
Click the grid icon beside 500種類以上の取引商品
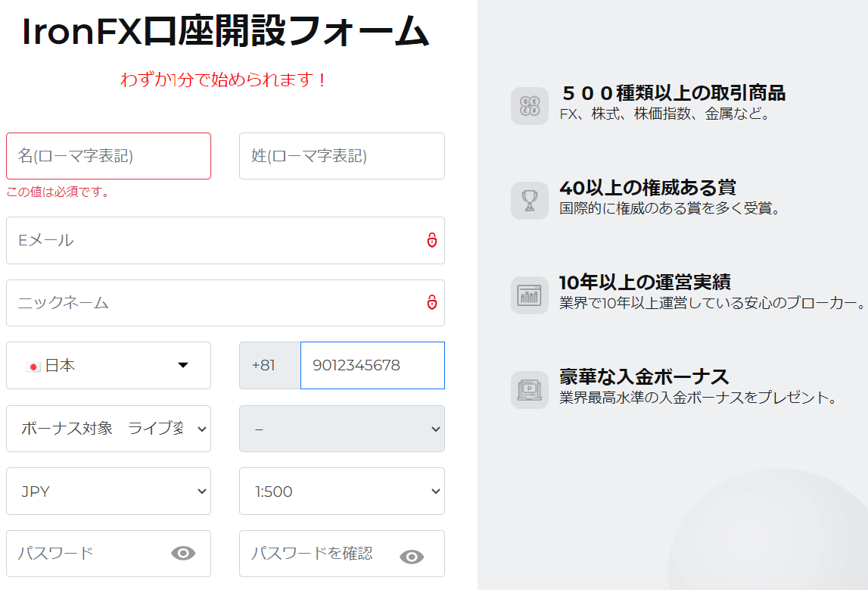(530, 106)
